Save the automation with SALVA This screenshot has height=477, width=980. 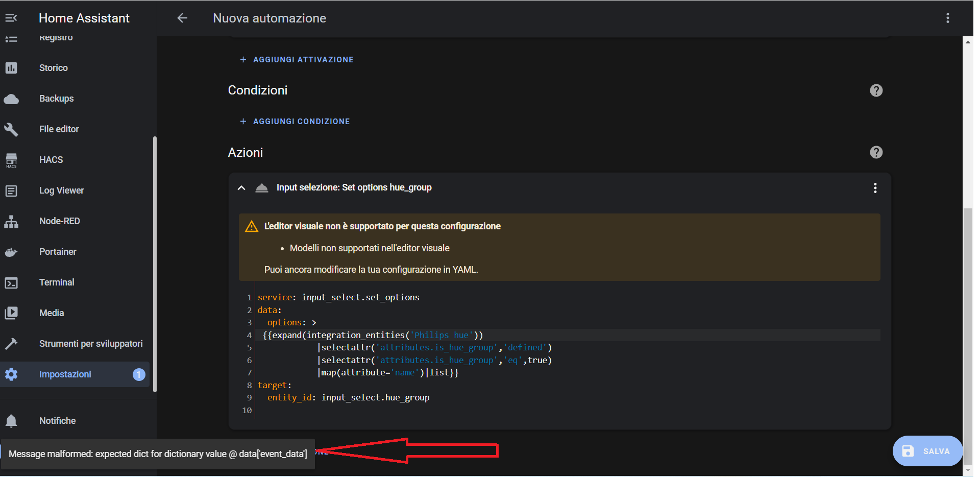pos(927,451)
